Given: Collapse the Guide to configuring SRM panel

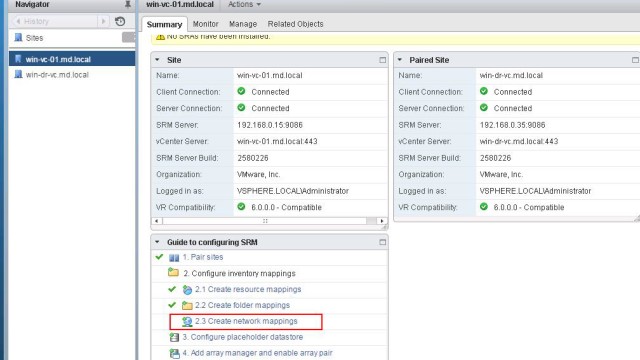Looking at the screenshot, I should pyautogui.click(x=157, y=242).
